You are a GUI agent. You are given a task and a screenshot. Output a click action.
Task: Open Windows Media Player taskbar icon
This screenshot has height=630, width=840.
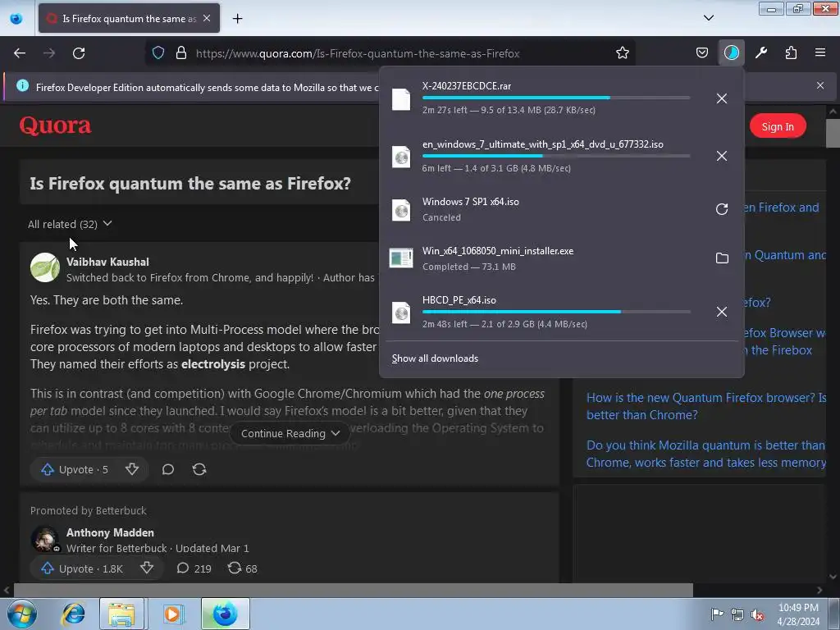click(172, 614)
